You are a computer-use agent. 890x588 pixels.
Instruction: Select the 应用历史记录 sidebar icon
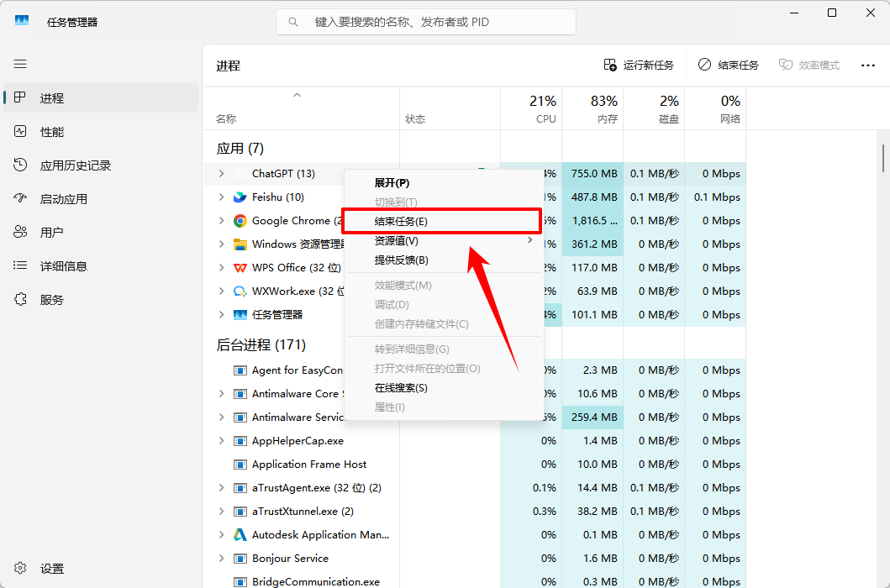[20, 165]
